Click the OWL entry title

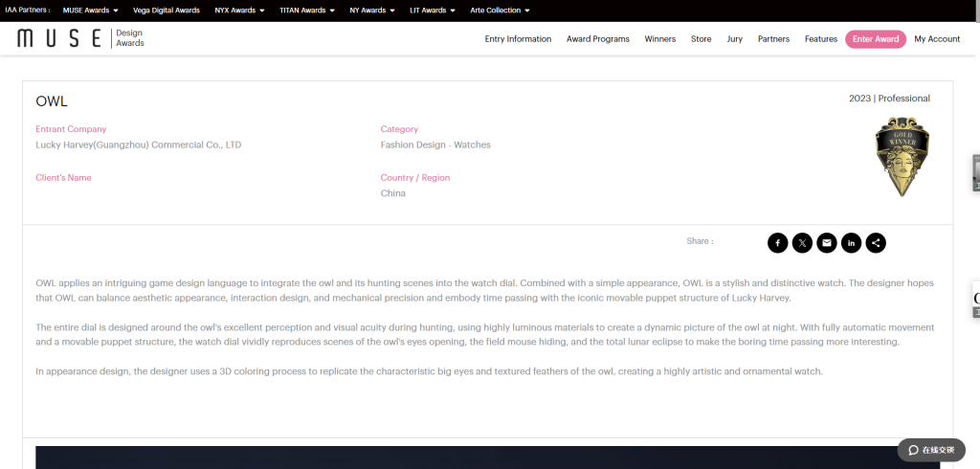point(52,101)
